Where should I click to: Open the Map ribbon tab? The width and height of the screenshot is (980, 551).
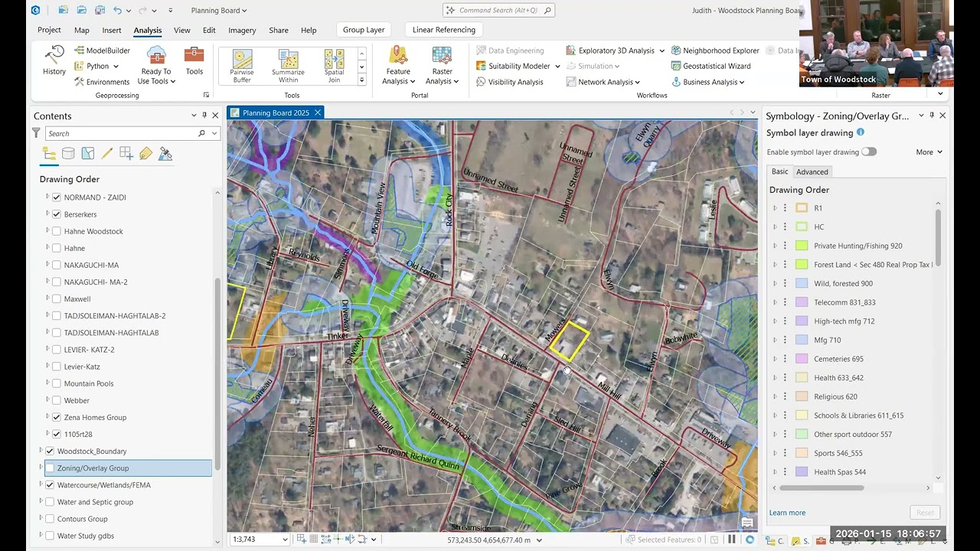coord(82,30)
